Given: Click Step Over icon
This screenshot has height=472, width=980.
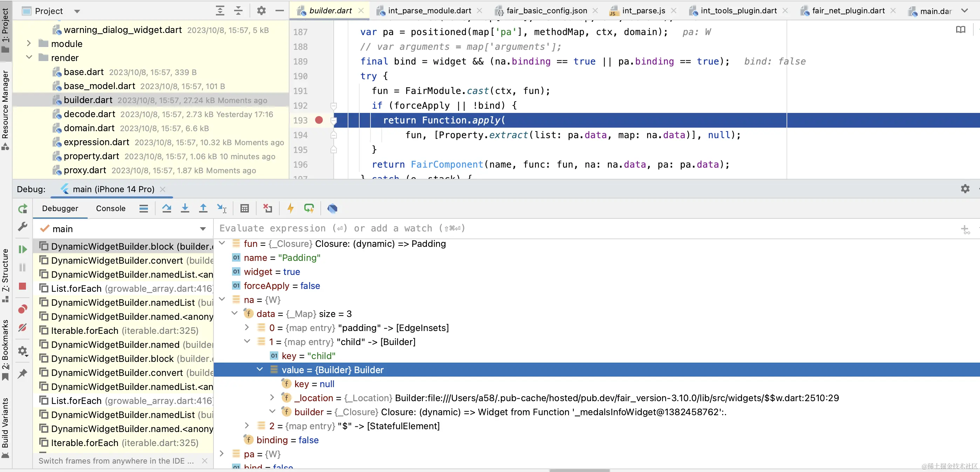Looking at the screenshot, I should (166, 208).
